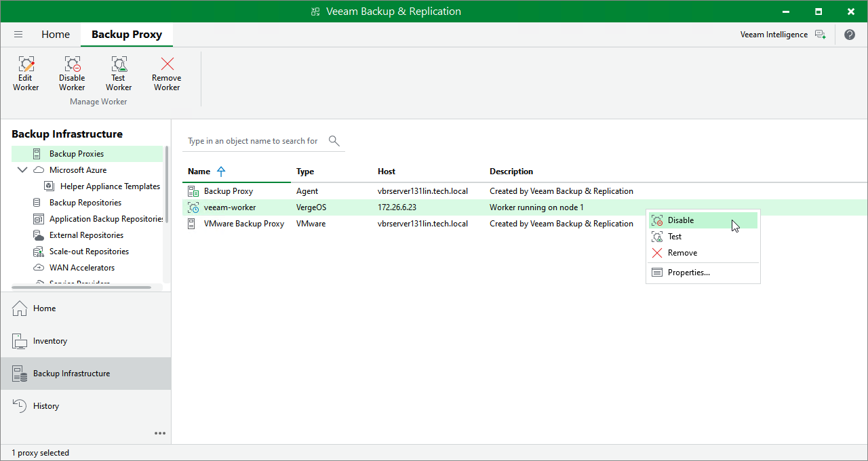Click the Name column sort arrow
Screen dimensions: 868x461
point(221,172)
